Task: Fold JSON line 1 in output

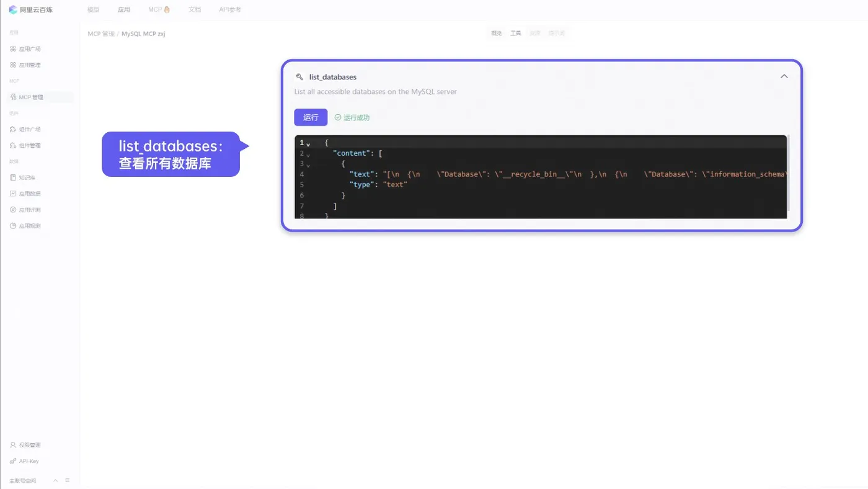Action: pyautogui.click(x=308, y=144)
